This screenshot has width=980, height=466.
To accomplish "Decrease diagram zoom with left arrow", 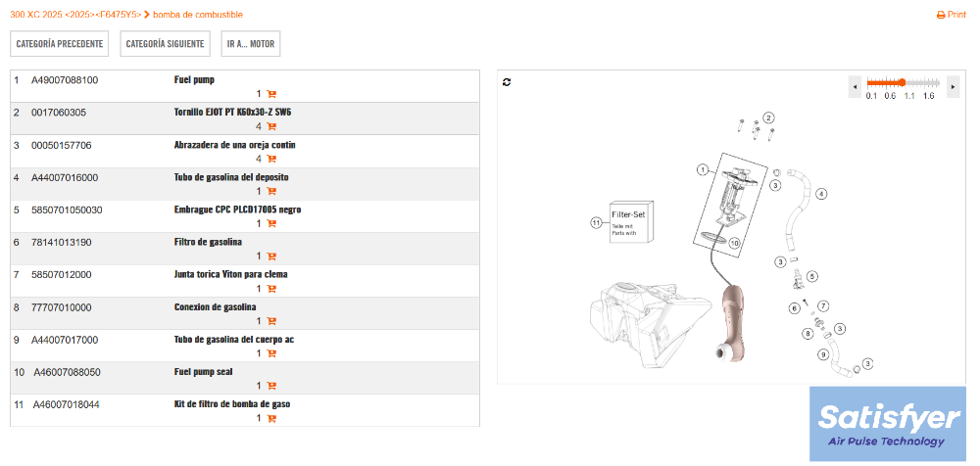I will pyautogui.click(x=855, y=87).
